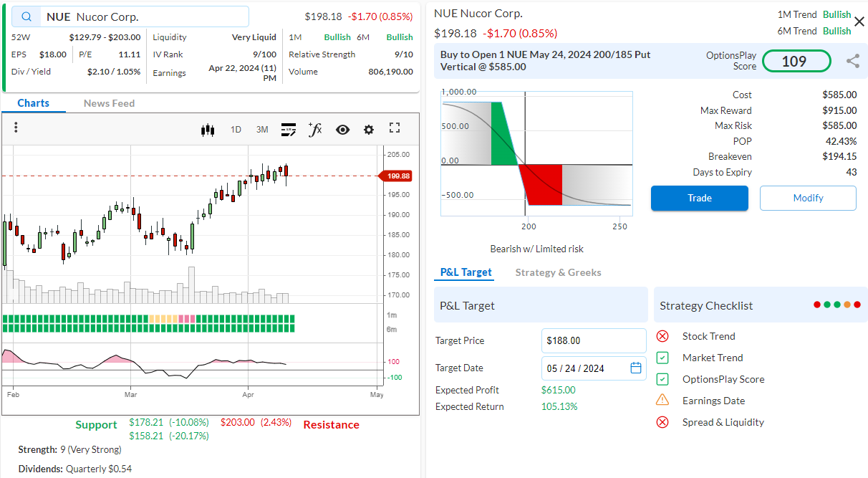This screenshot has width=868, height=478.
Task: Click the Expected Profit $615.00
Action: 558,390
